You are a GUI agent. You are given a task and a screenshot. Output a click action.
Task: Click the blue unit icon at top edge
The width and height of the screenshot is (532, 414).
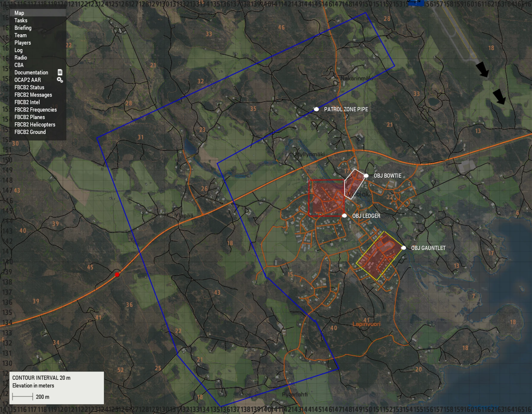tap(415, 3)
